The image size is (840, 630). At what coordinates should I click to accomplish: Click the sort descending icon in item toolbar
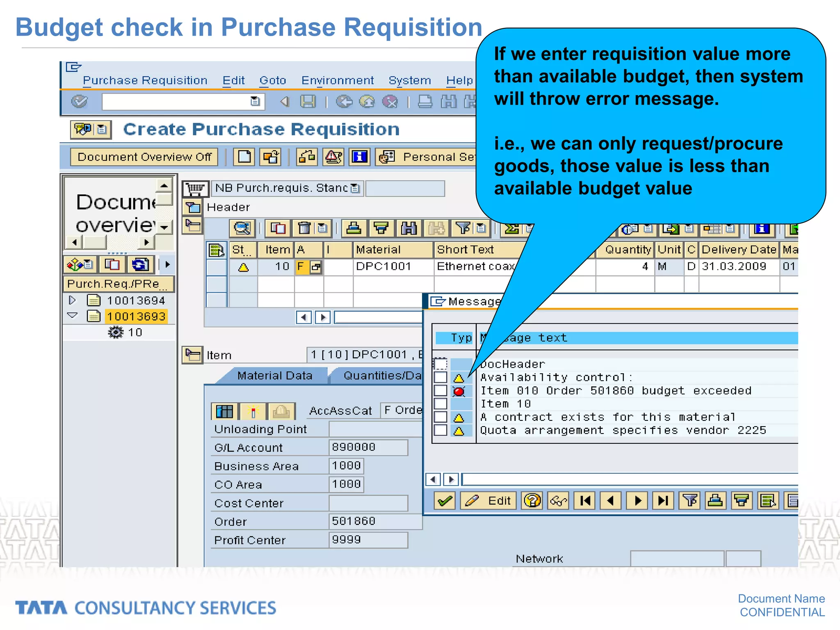click(x=381, y=228)
